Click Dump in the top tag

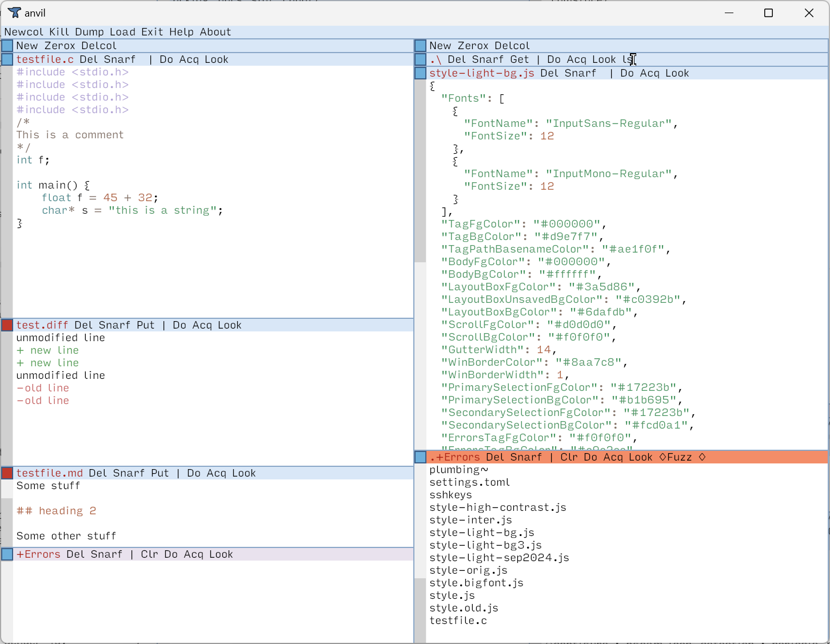tap(90, 32)
